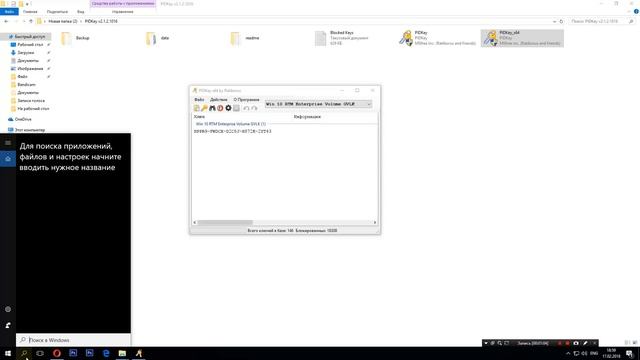Click the scrollbar right arrow in PIDKey
This screenshot has width=640, height=360.
click(x=375, y=222)
